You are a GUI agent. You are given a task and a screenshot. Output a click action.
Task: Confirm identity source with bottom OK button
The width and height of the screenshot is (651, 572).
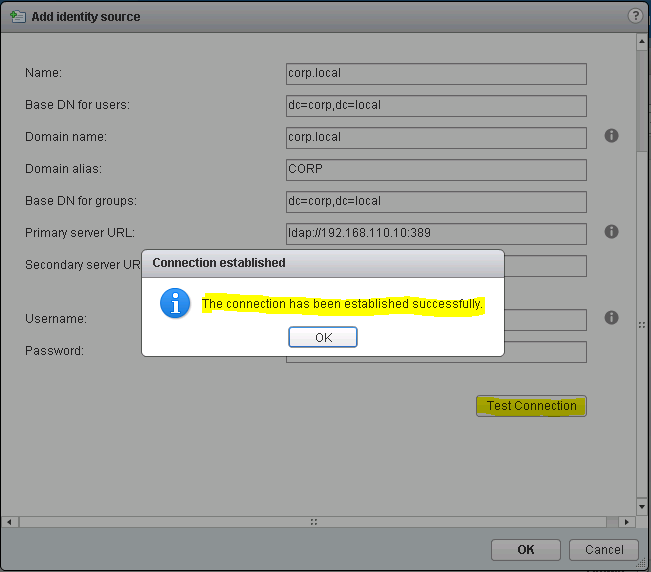tap(526, 550)
